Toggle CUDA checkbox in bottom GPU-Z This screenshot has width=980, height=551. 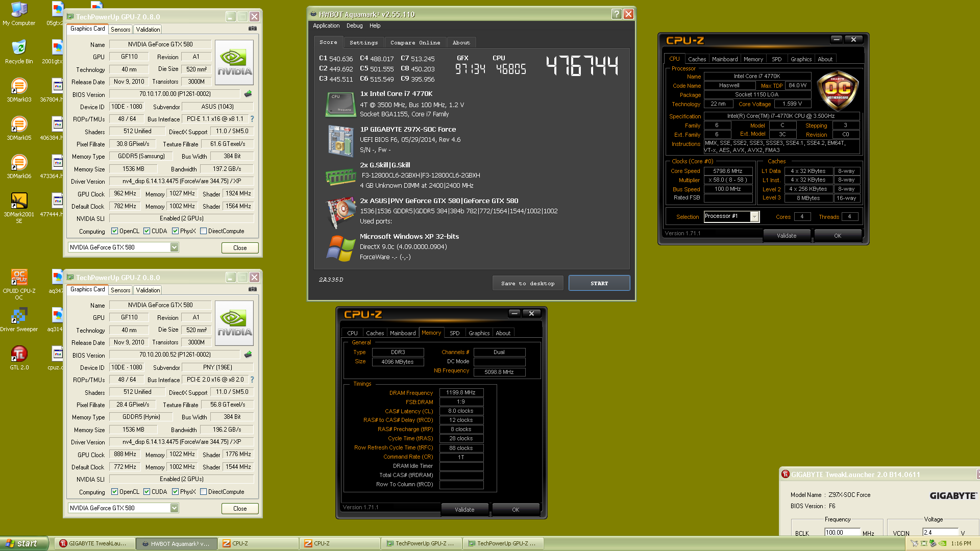coord(146,492)
